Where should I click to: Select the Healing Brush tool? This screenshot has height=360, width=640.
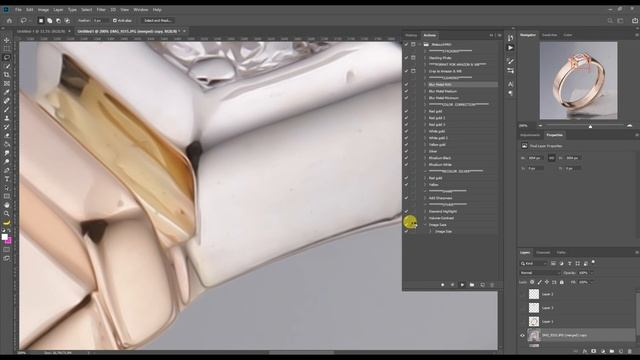pyautogui.click(x=7, y=100)
